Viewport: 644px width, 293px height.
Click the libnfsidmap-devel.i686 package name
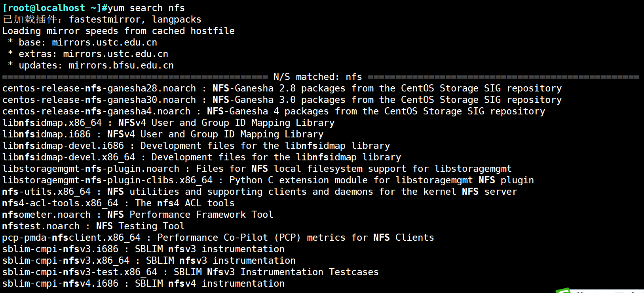tap(63, 146)
